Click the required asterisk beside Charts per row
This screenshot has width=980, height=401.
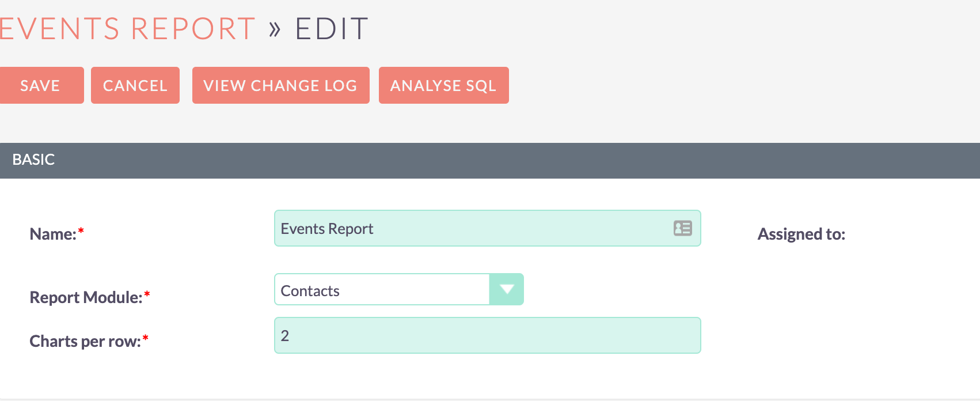coord(146,338)
